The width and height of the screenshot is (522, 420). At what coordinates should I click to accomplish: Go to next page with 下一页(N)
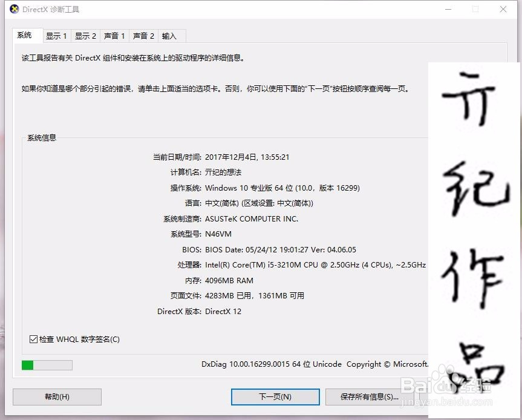click(x=275, y=396)
